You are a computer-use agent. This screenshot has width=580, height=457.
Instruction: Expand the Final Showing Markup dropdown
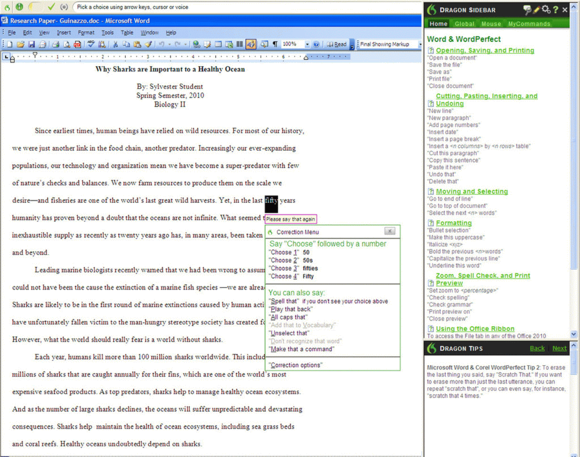420,44
